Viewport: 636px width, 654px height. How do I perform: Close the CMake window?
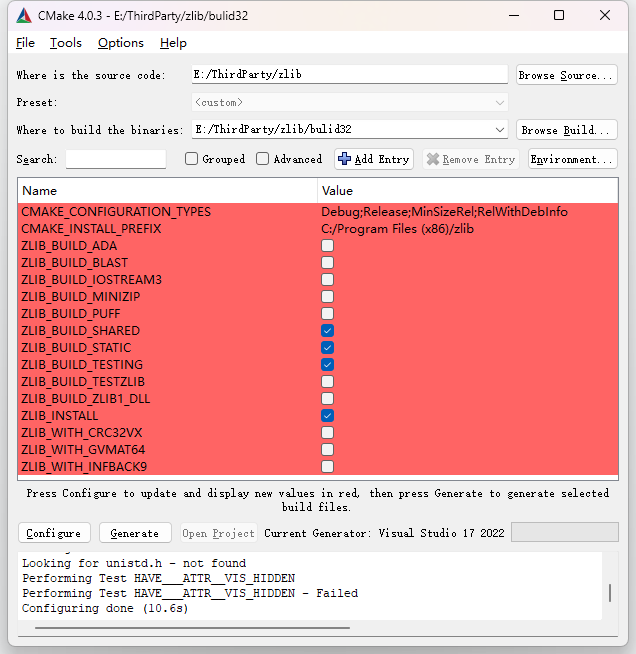click(605, 15)
